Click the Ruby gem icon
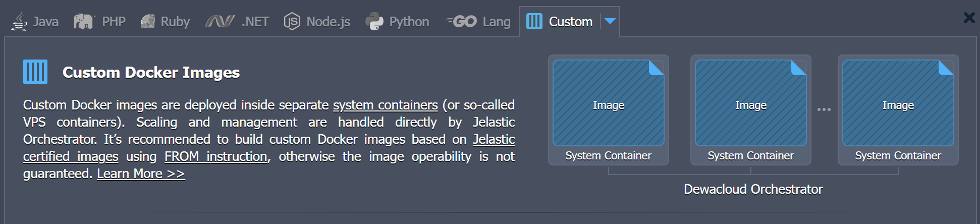The height and width of the screenshot is (224, 980). coord(147,21)
